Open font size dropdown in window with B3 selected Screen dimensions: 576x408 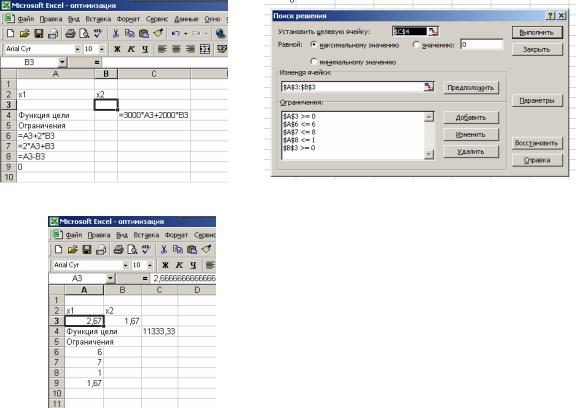[101, 49]
